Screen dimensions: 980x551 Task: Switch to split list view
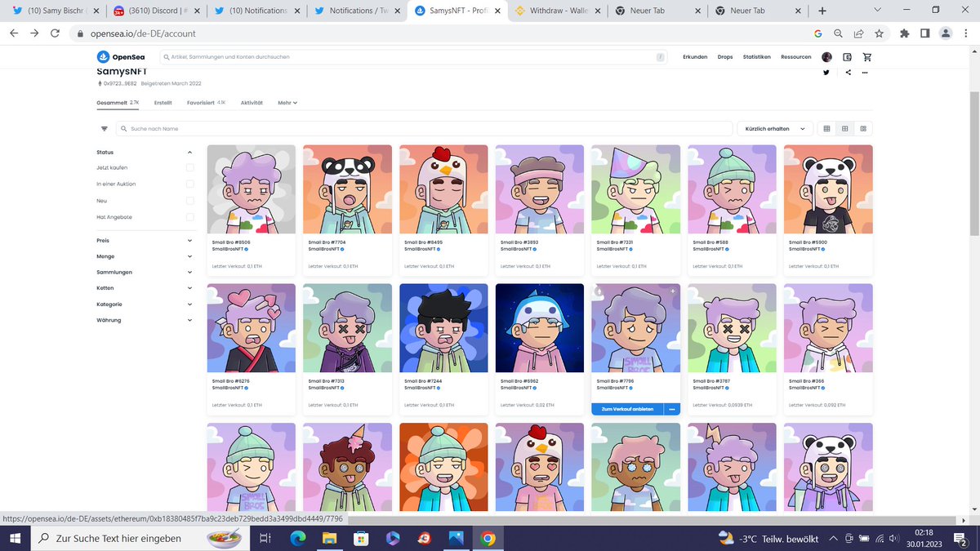point(863,129)
